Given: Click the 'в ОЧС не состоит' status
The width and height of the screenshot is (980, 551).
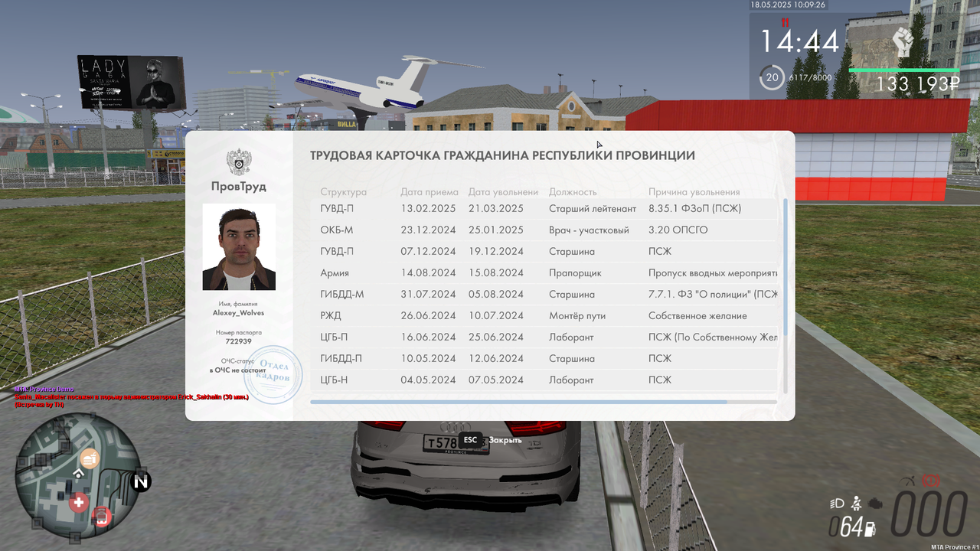Looking at the screenshot, I should click(x=239, y=370).
